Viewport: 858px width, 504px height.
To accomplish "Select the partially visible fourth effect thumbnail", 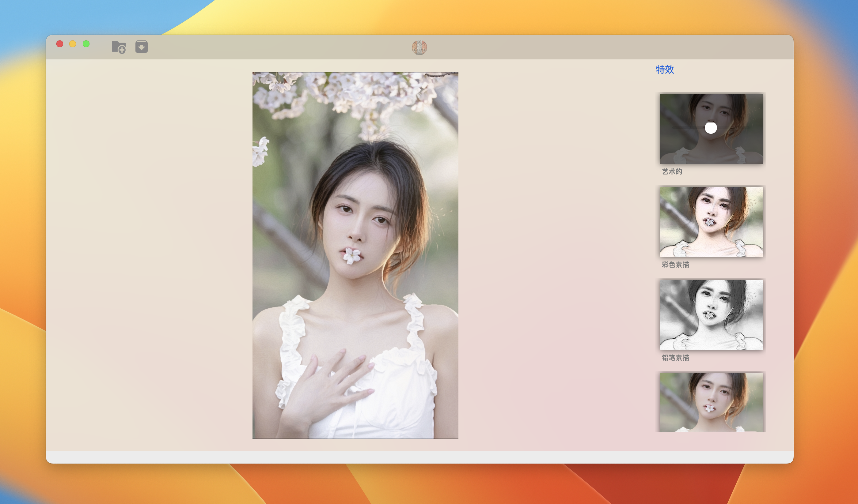I will click(711, 402).
